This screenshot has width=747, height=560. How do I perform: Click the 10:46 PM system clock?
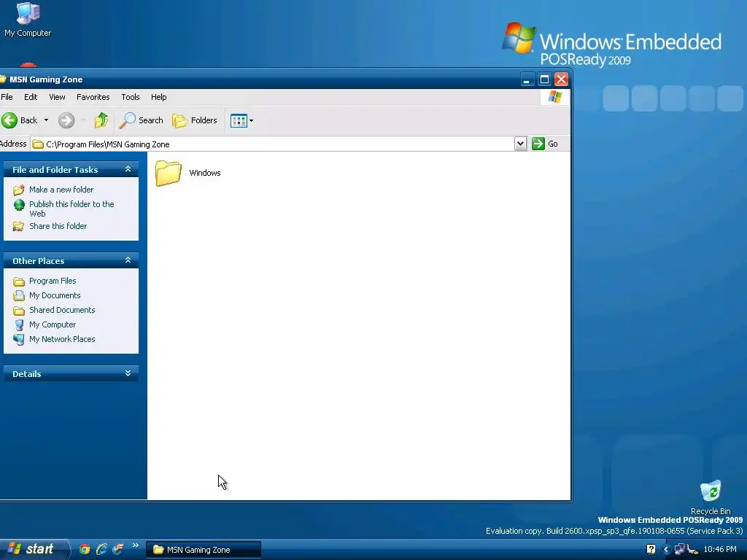coord(720,550)
